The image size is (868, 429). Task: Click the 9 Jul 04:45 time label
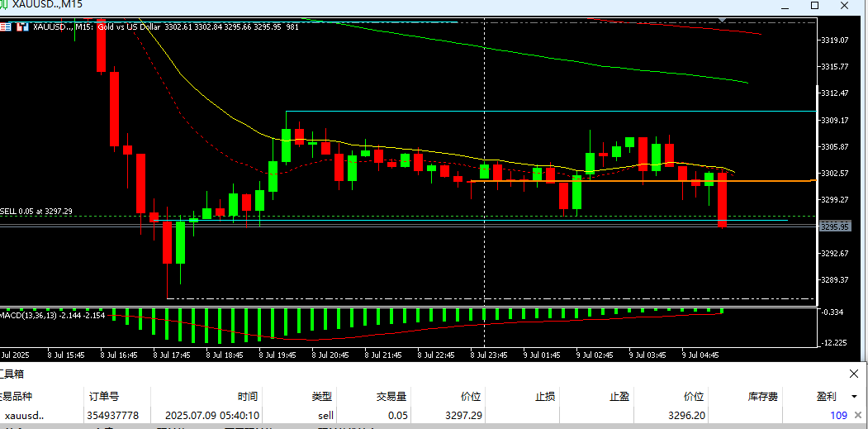pyautogui.click(x=700, y=355)
